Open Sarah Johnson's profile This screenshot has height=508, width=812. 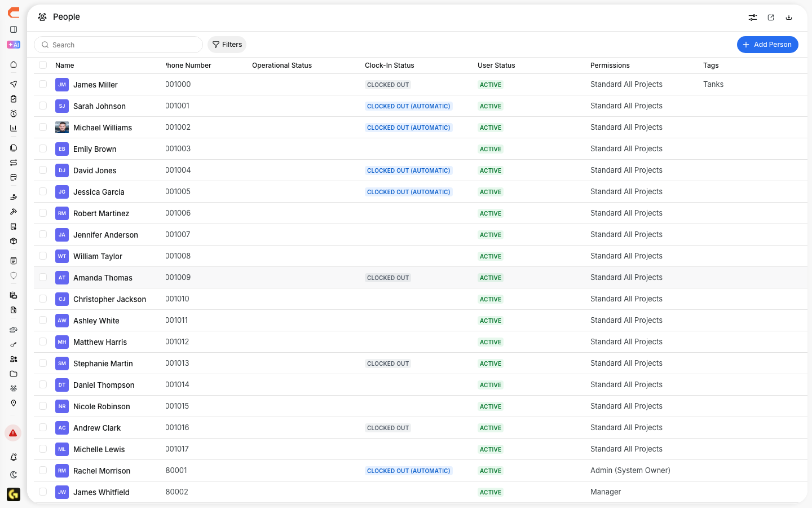tap(99, 106)
